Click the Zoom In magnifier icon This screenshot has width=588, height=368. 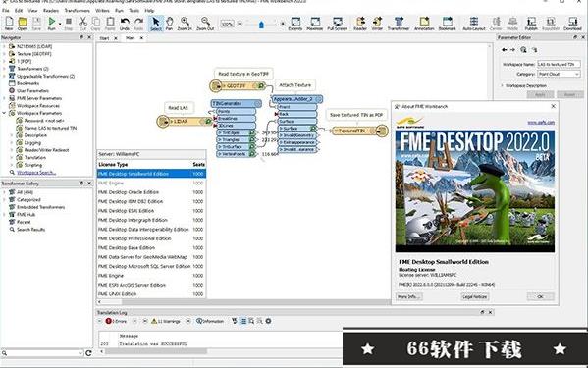pyautogui.click(x=185, y=24)
